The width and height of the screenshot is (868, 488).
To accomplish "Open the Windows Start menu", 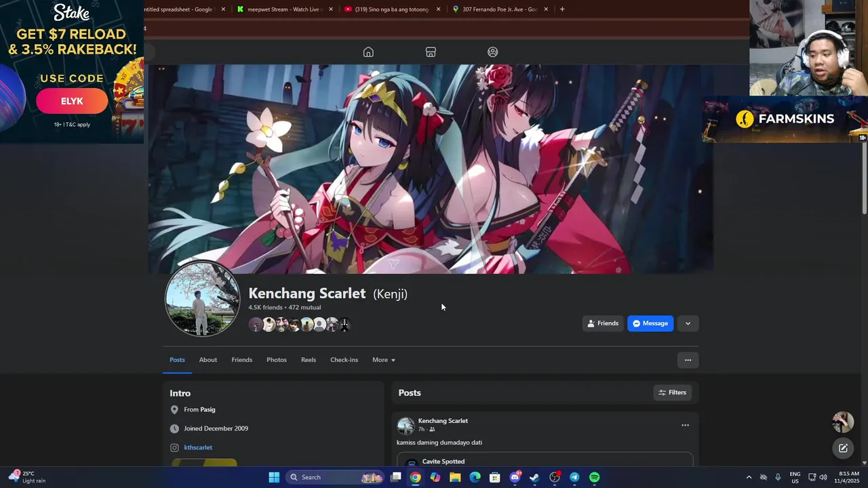I will click(x=274, y=477).
